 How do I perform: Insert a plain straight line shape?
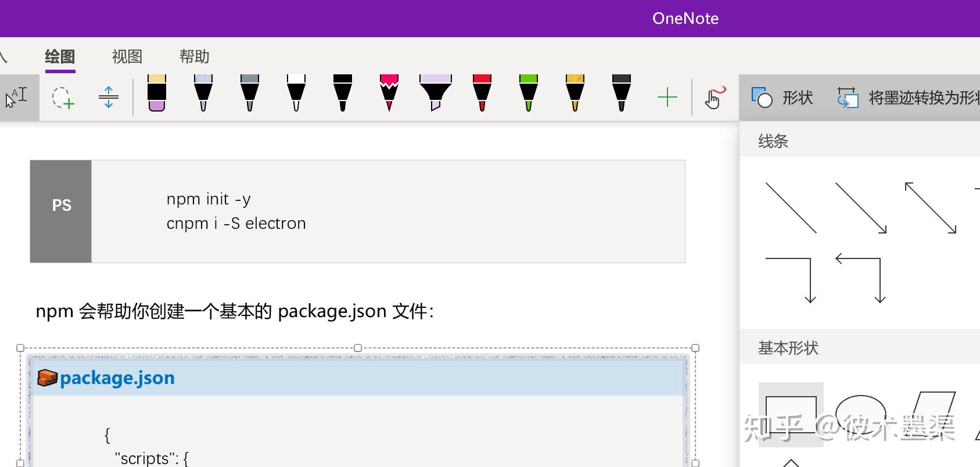click(x=791, y=208)
